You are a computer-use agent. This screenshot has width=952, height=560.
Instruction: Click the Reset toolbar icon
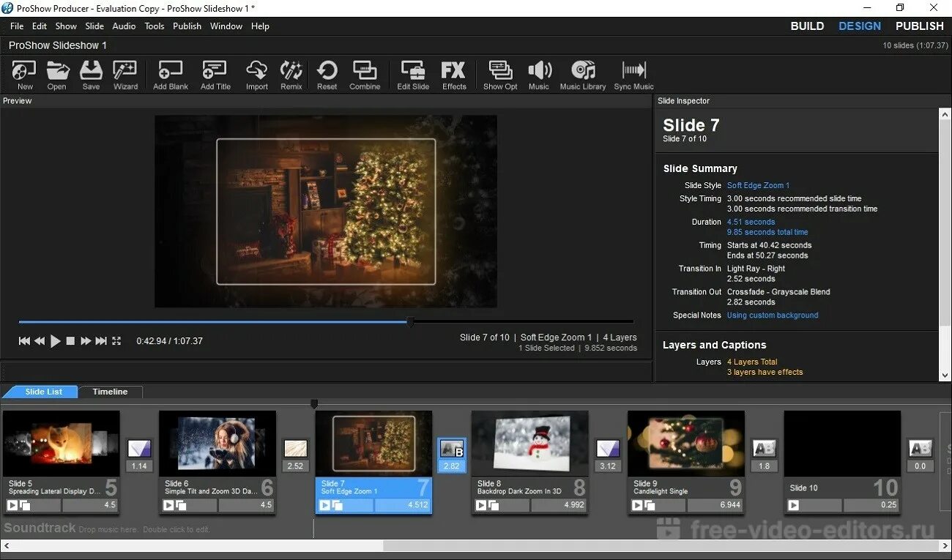(x=327, y=75)
